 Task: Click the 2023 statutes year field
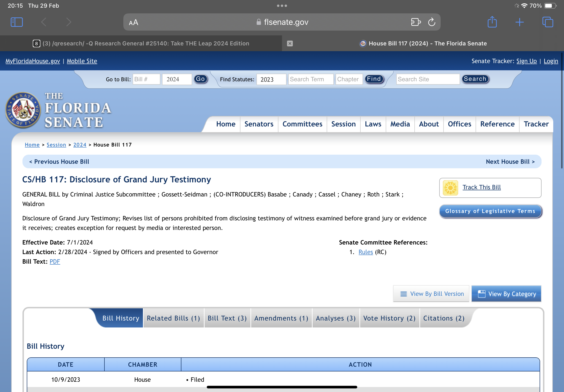pyautogui.click(x=271, y=79)
